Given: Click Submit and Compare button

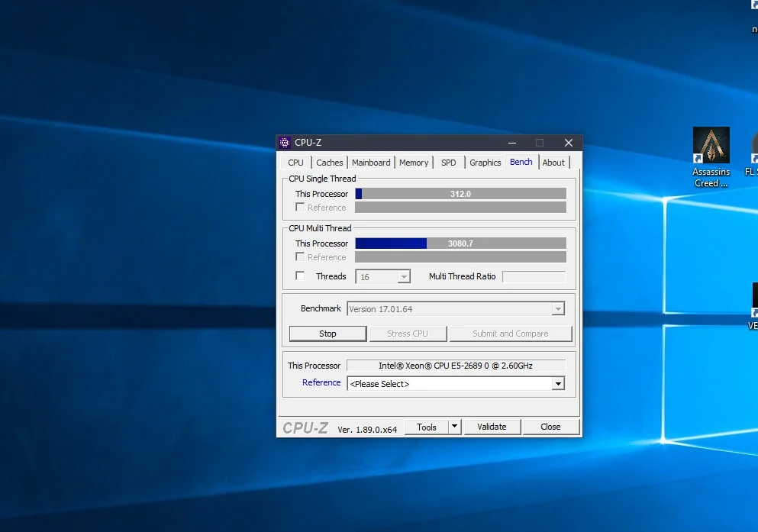Looking at the screenshot, I should [511, 334].
